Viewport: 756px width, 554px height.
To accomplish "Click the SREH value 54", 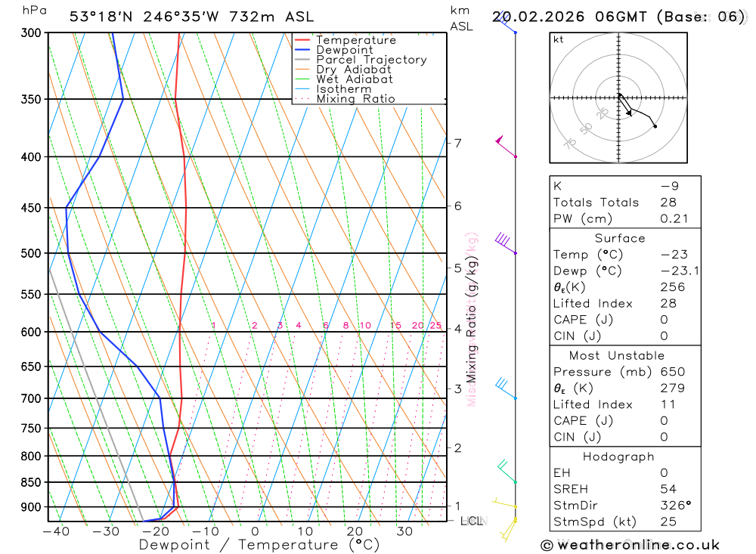I will (x=669, y=489).
